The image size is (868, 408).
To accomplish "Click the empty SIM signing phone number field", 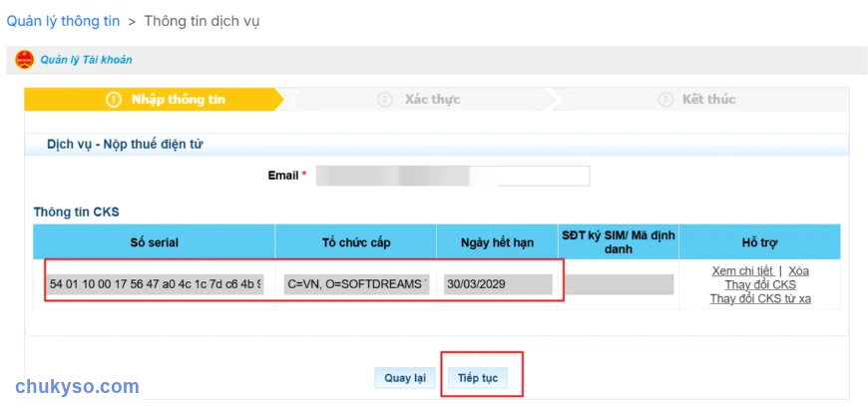I will pyautogui.click(x=620, y=284).
